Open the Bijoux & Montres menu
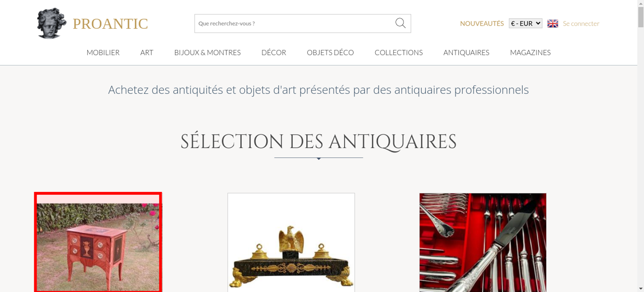 [x=207, y=52]
